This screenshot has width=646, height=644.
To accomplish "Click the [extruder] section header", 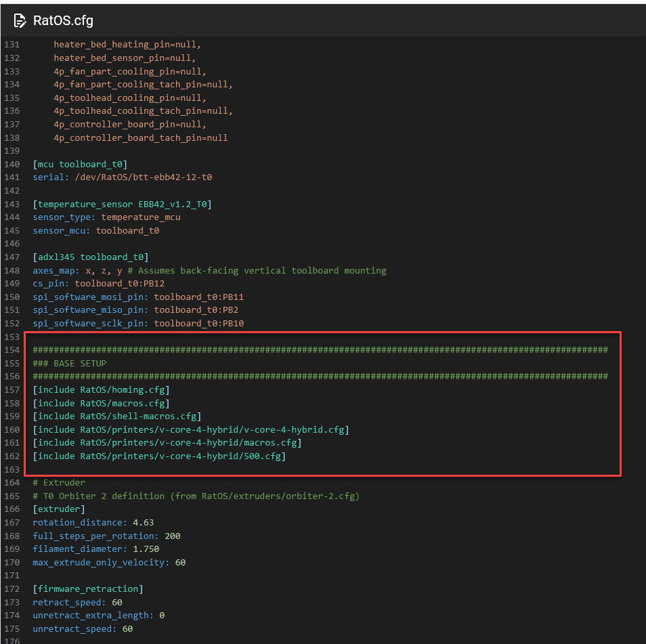I will coord(59,509).
